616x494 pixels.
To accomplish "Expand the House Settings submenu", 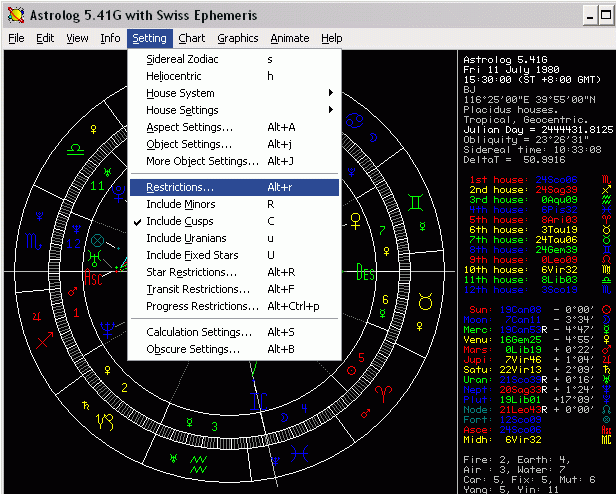I will tap(234, 110).
